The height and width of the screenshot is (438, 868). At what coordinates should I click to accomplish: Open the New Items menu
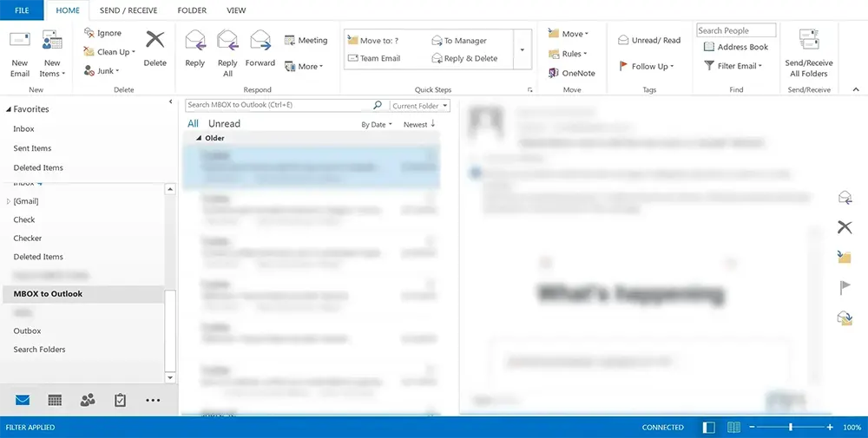(x=52, y=54)
